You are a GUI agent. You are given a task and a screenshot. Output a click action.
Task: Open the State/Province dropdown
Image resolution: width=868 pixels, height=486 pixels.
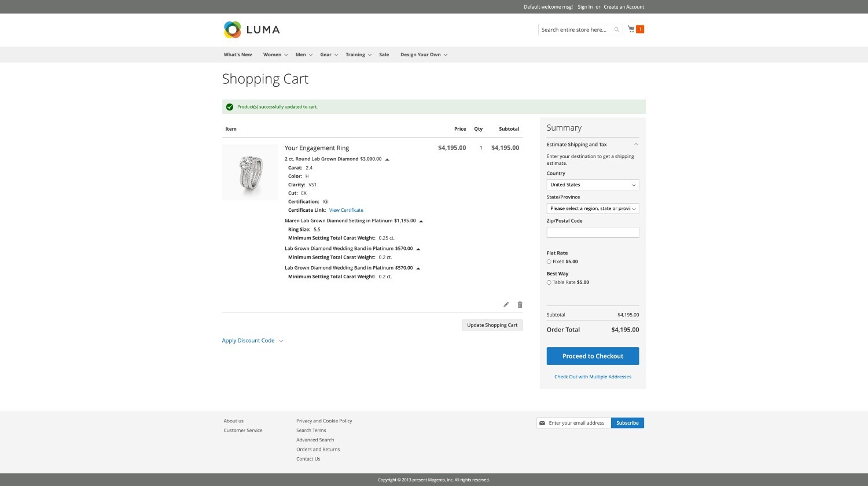[592, 208]
